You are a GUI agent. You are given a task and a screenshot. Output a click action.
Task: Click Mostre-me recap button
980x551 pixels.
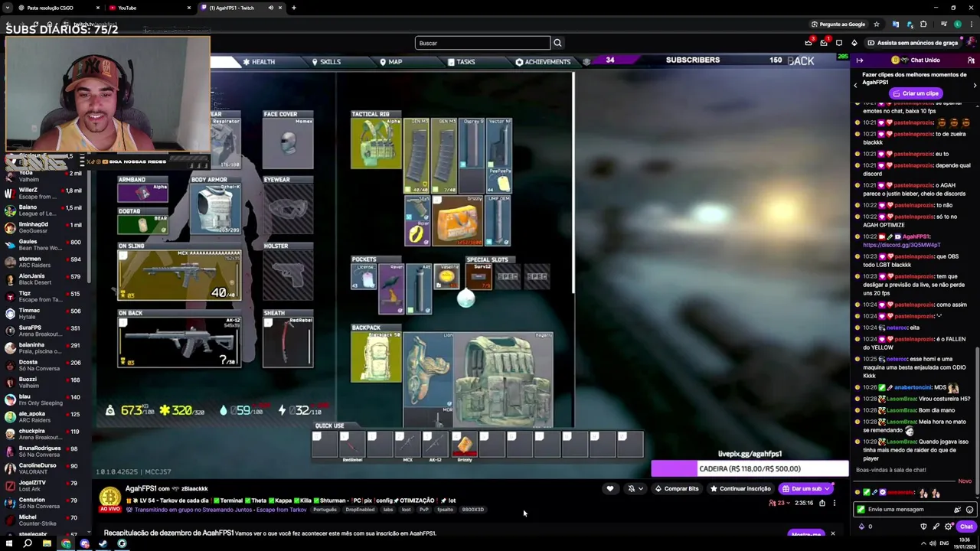tap(805, 534)
